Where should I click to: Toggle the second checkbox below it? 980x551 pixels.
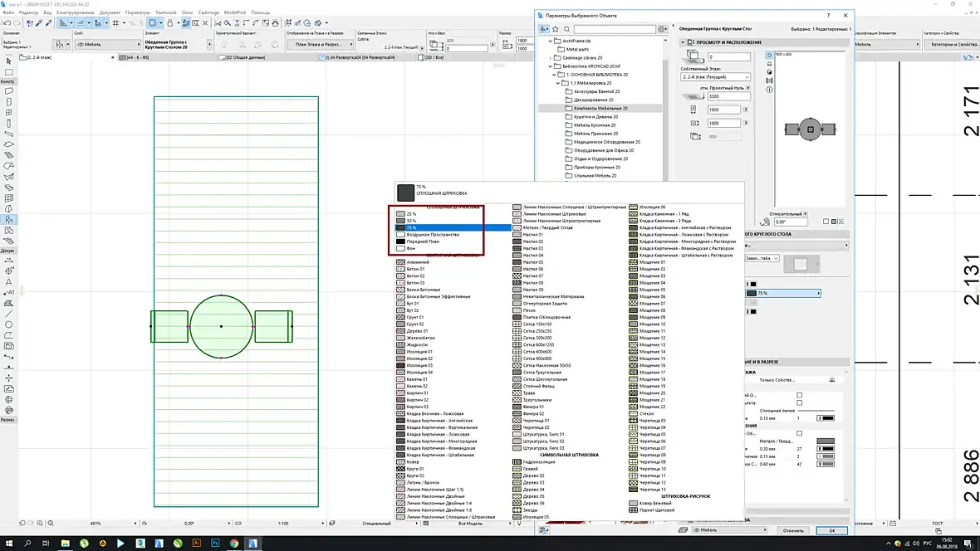(799, 403)
